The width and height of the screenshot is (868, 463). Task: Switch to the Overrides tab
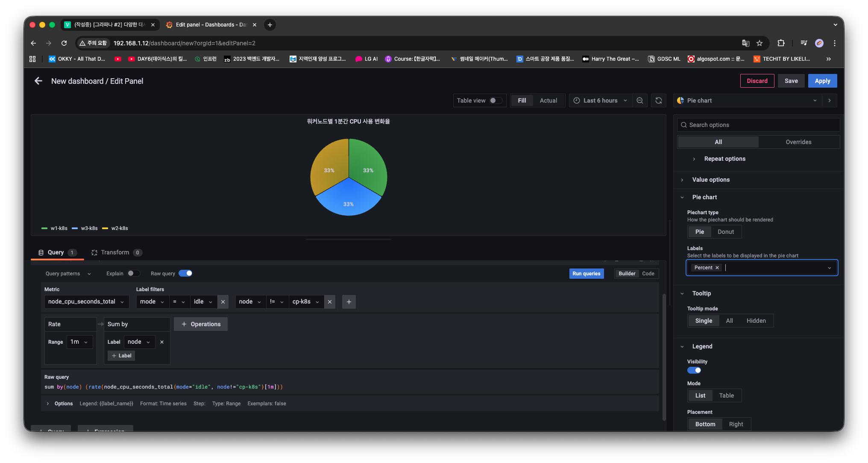pos(798,142)
